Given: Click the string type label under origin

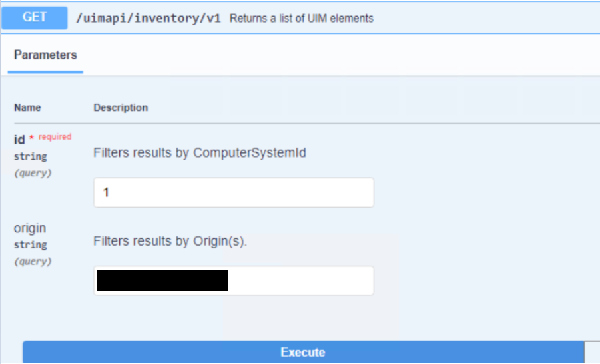Looking at the screenshot, I should click(x=31, y=245).
